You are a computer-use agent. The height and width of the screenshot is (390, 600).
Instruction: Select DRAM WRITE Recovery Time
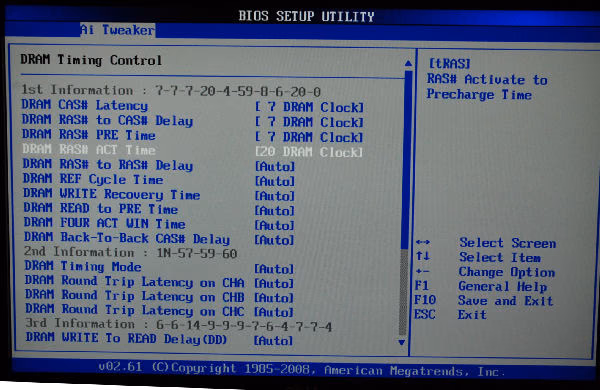pyautogui.click(x=112, y=194)
